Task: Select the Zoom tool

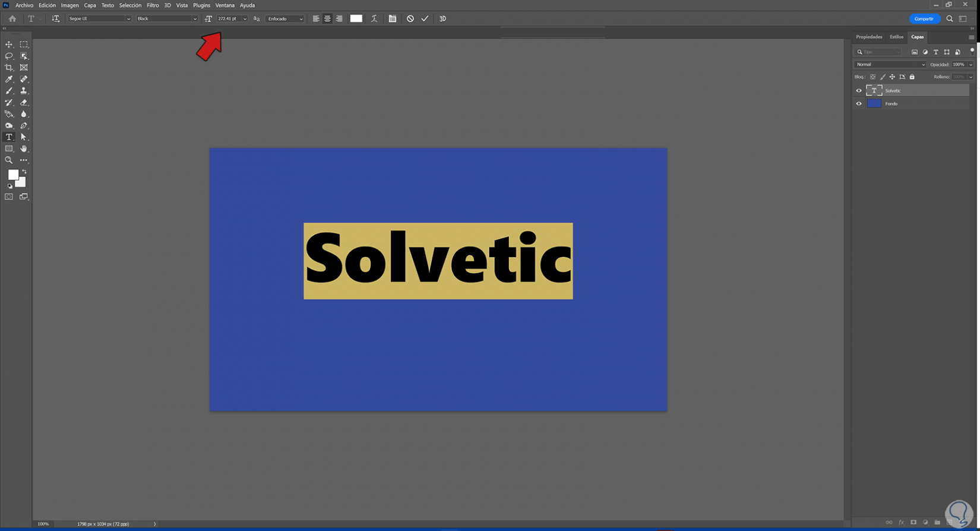Action: (x=9, y=160)
